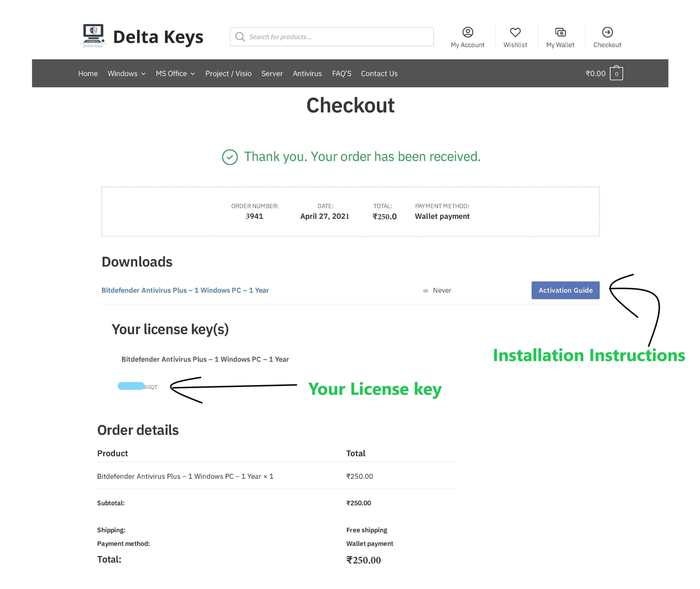The height and width of the screenshot is (589, 700).
Task: Open Bitdefender Antivirus Plus download link
Action: 185,290
